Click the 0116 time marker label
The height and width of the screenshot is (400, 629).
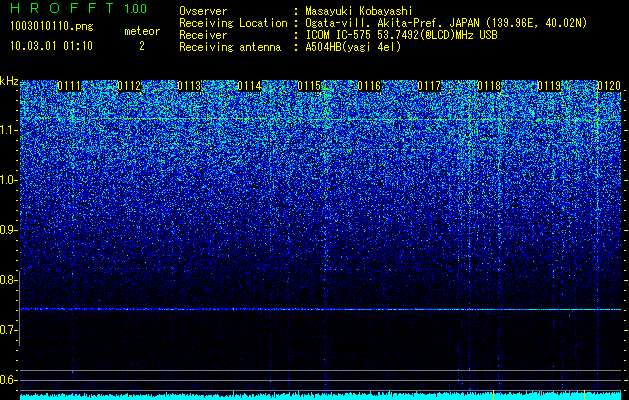click(369, 86)
